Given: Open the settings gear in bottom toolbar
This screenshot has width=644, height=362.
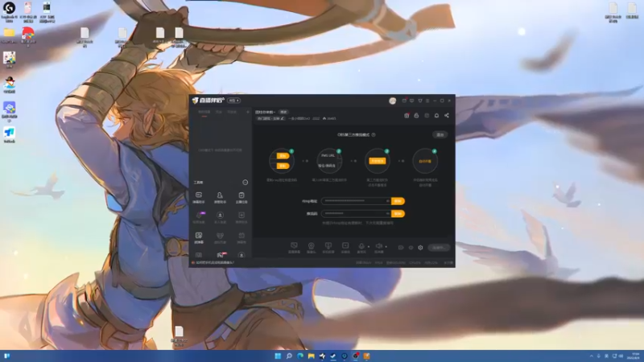Looking at the screenshot, I should point(420,248).
